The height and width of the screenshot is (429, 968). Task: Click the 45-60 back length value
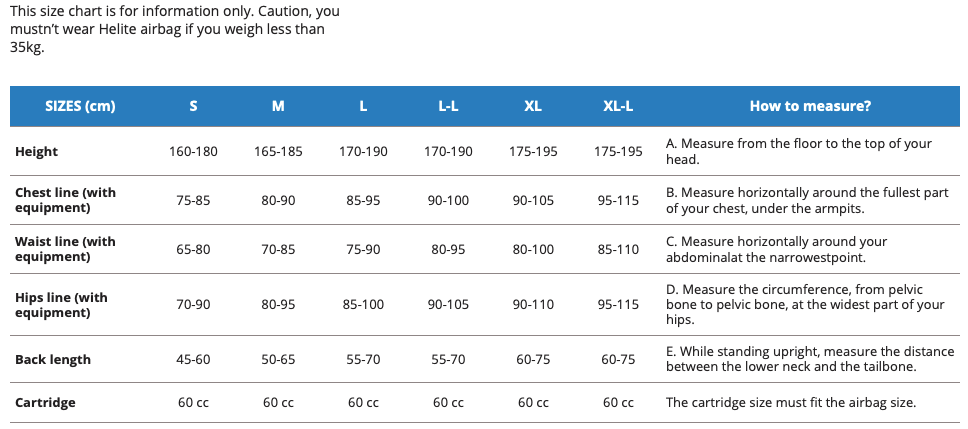193,360
